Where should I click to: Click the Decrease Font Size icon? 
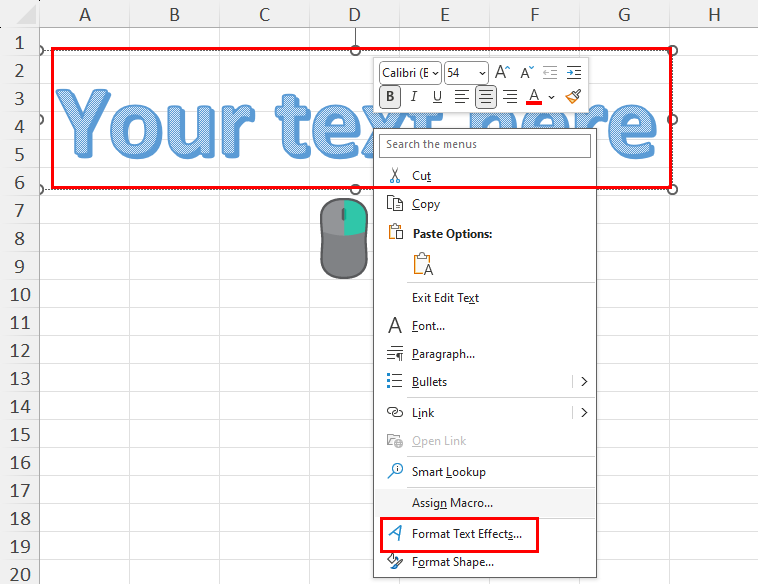coord(526,73)
